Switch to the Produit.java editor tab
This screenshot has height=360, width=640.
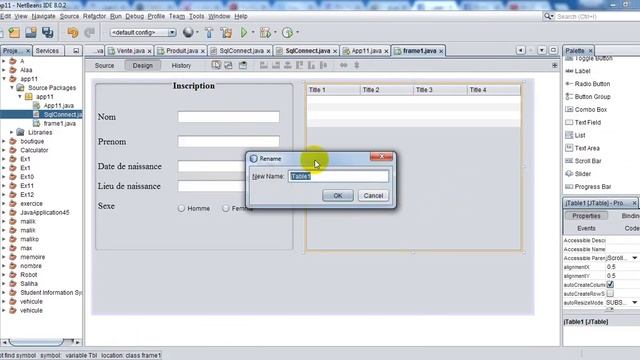click(x=182, y=51)
